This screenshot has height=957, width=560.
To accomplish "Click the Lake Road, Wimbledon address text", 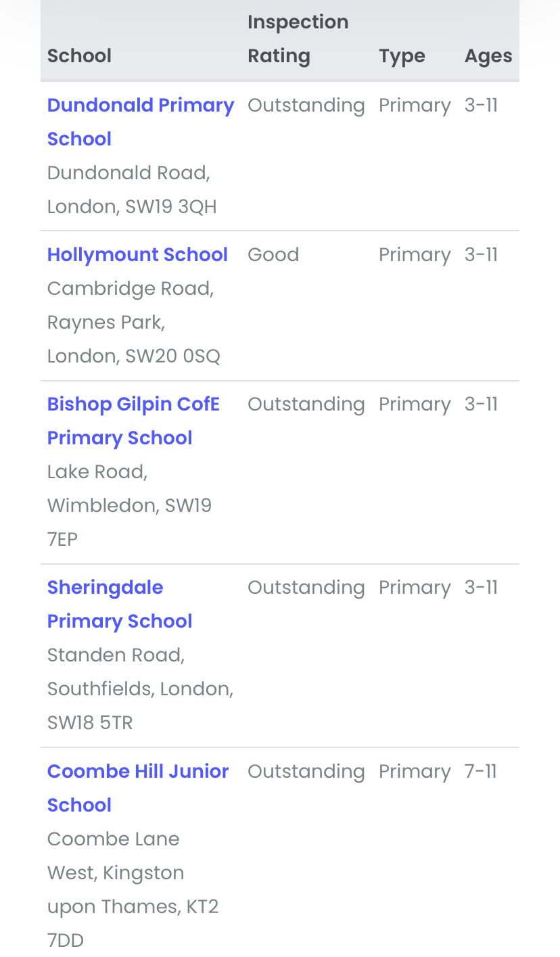I will point(129,505).
